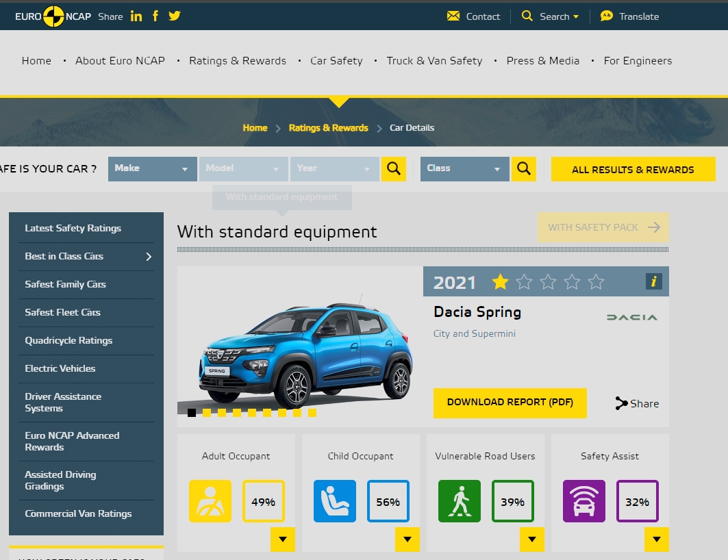Open the Make dropdown
This screenshot has height=560, width=728.
click(x=152, y=169)
